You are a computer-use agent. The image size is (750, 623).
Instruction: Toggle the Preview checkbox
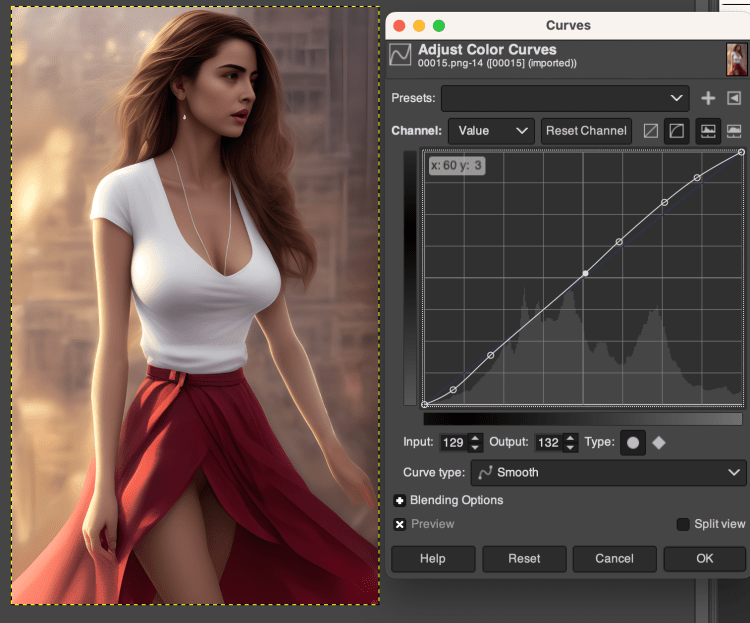(399, 524)
